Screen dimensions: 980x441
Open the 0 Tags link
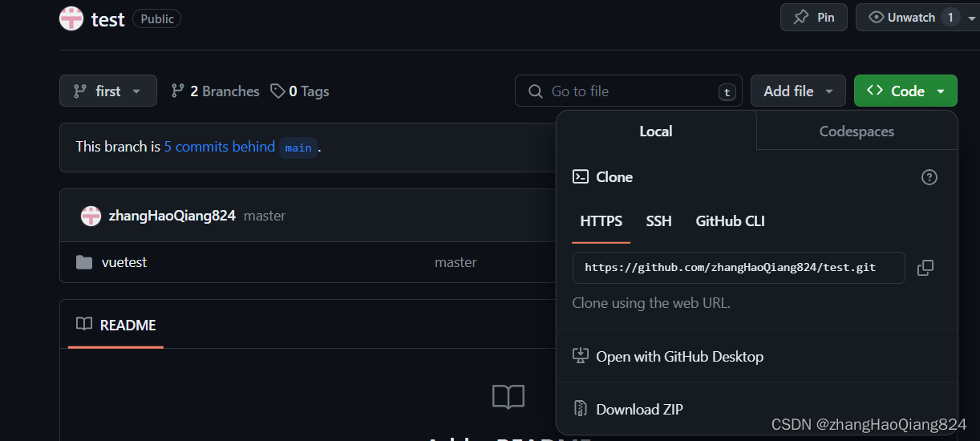pyautogui.click(x=300, y=91)
